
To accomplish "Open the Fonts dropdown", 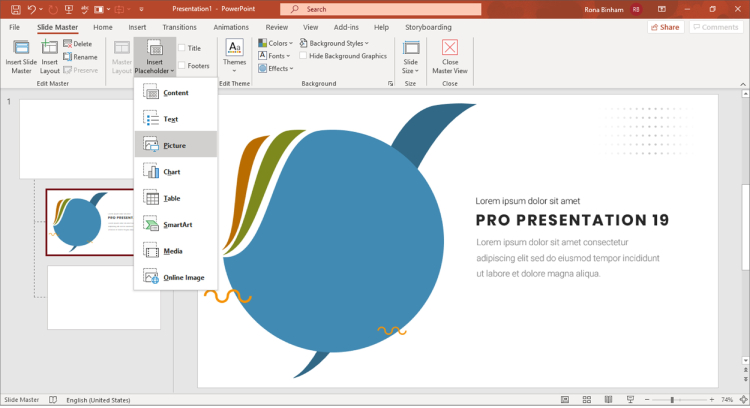I will tap(275, 56).
